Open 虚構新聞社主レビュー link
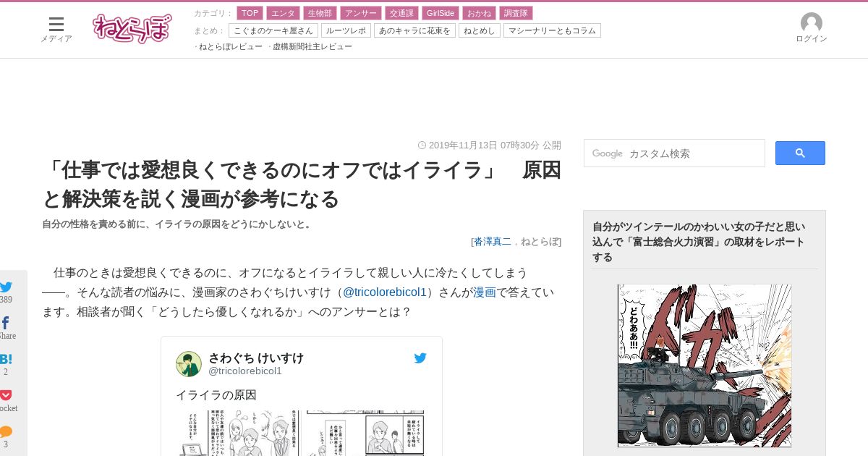 tap(312, 46)
